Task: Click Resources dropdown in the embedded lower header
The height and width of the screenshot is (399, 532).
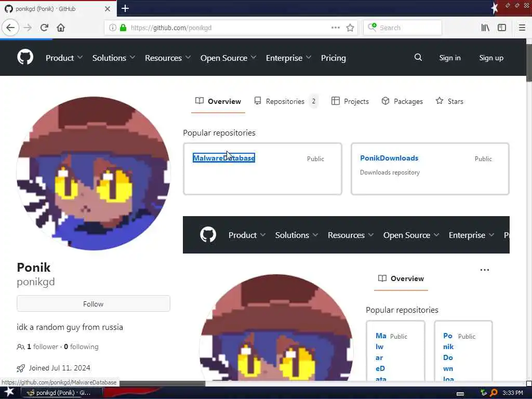Action: [351, 235]
